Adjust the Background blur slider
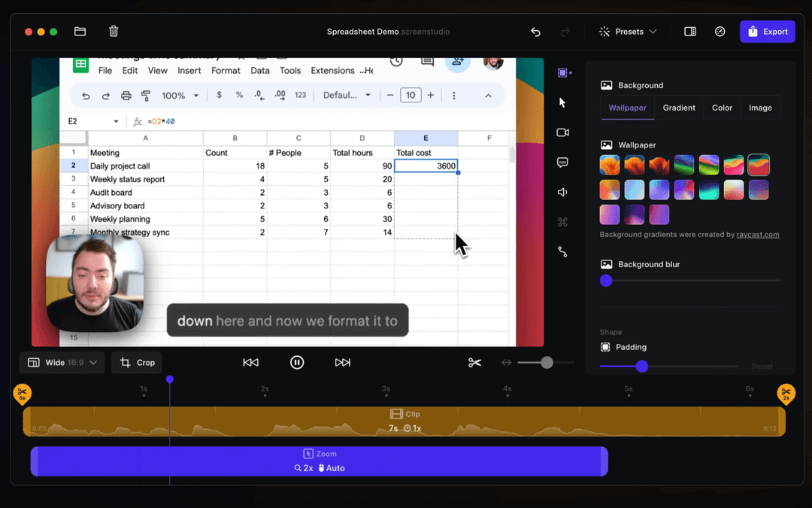 tap(606, 281)
